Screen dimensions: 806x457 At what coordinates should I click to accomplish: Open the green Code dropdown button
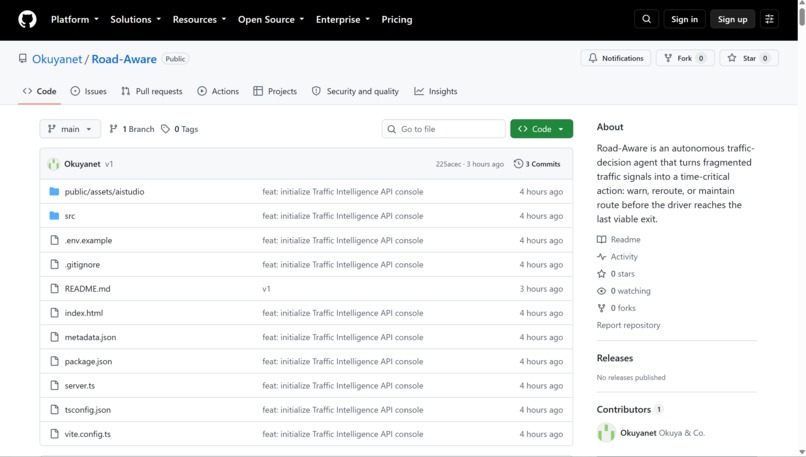point(541,129)
